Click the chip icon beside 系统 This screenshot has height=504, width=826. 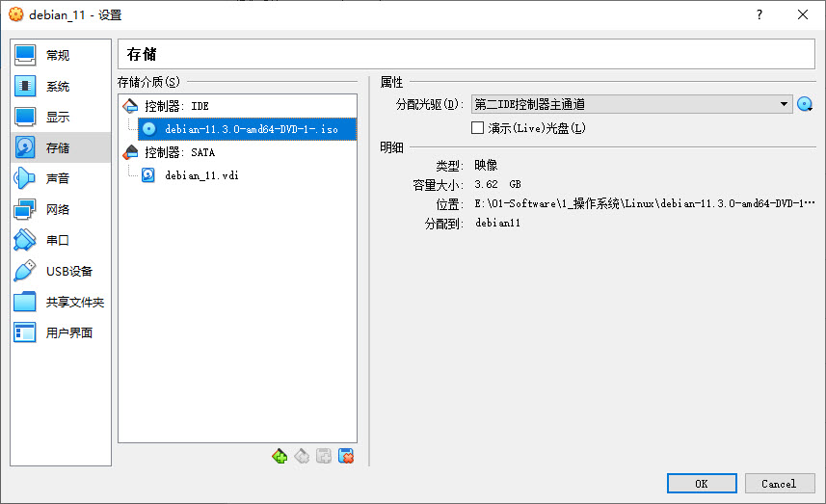25,86
